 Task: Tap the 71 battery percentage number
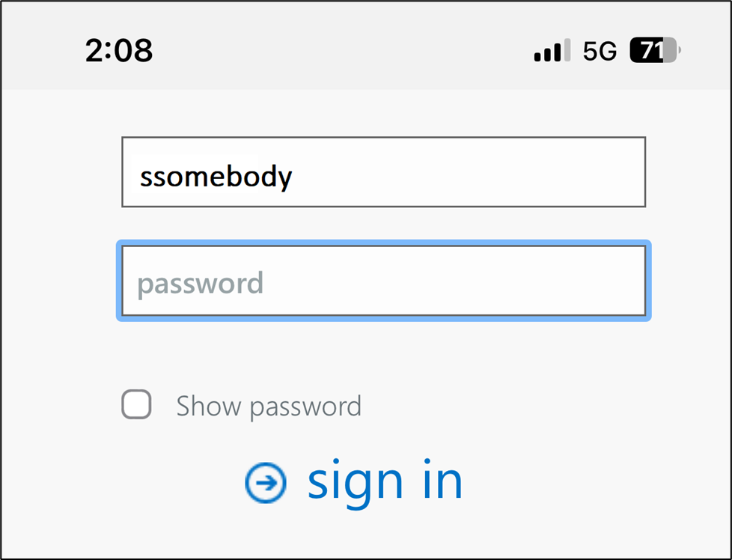point(650,51)
